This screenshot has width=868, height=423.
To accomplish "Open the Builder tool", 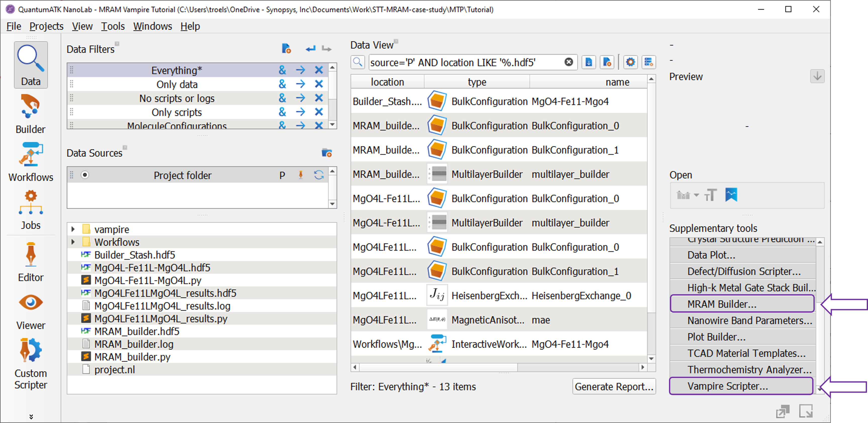I will (31, 114).
